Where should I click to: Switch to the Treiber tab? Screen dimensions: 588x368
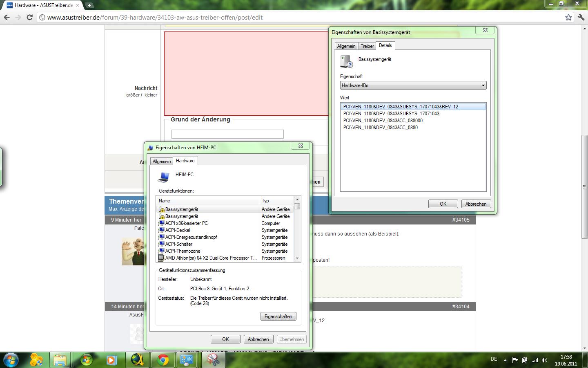click(x=367, y=46)
